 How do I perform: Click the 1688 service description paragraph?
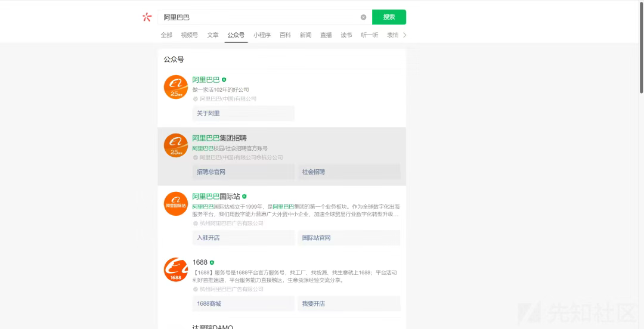click(x=295, y=277)
